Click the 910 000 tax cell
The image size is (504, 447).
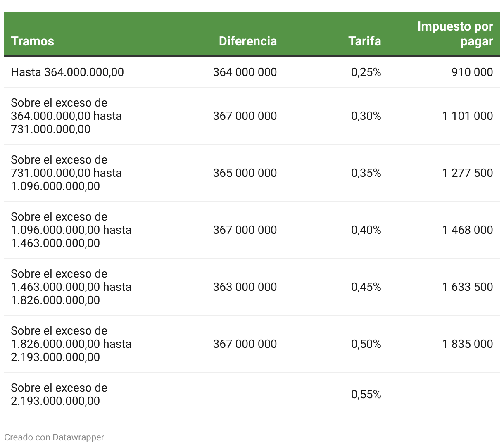point(472,72)
